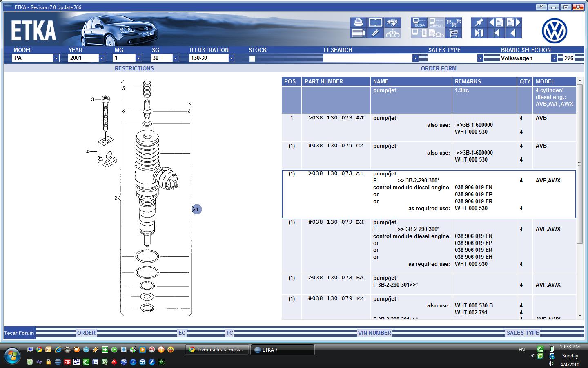Open Google Chrome from the quick launch
Viewport: 588px width, 368px height.
point(39,350)
